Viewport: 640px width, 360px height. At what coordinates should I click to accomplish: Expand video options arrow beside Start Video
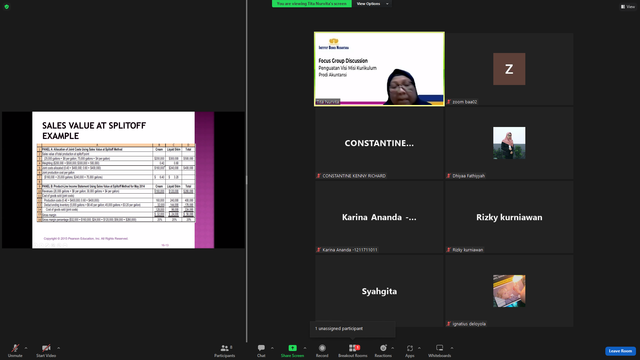click(58, 348)
